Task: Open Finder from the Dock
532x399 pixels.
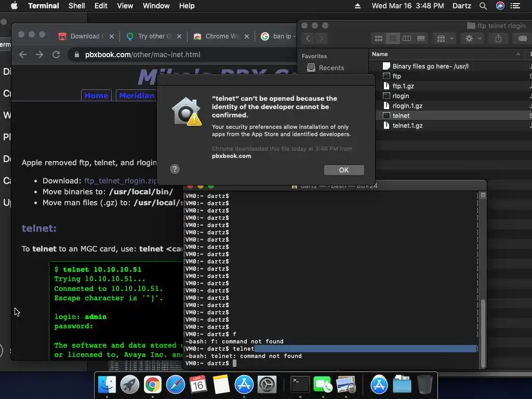Action: coord(107,384)
